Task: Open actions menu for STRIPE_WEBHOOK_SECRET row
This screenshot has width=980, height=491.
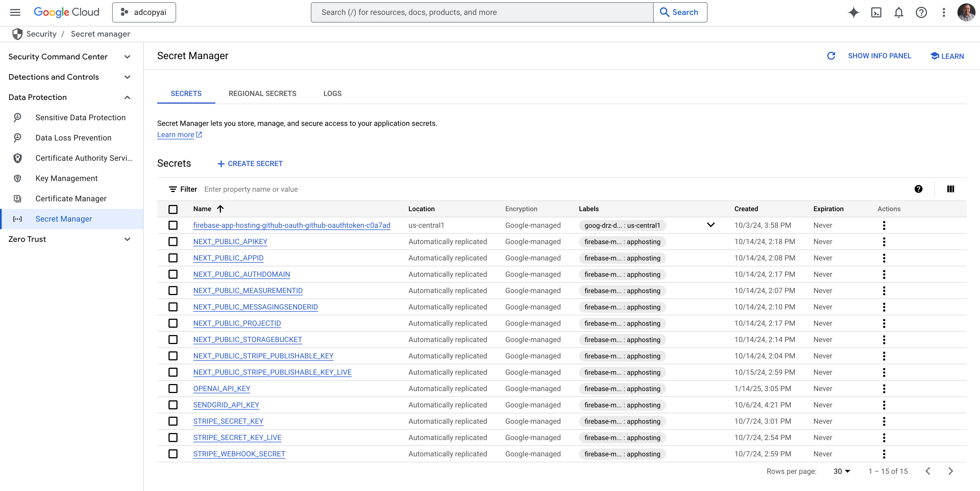Action: (x=884, y=454)
